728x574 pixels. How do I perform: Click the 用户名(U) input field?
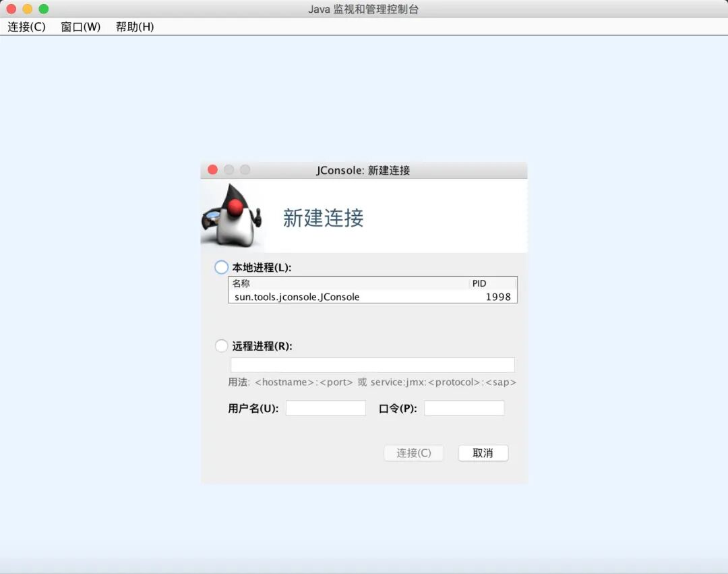click(326, 408)
